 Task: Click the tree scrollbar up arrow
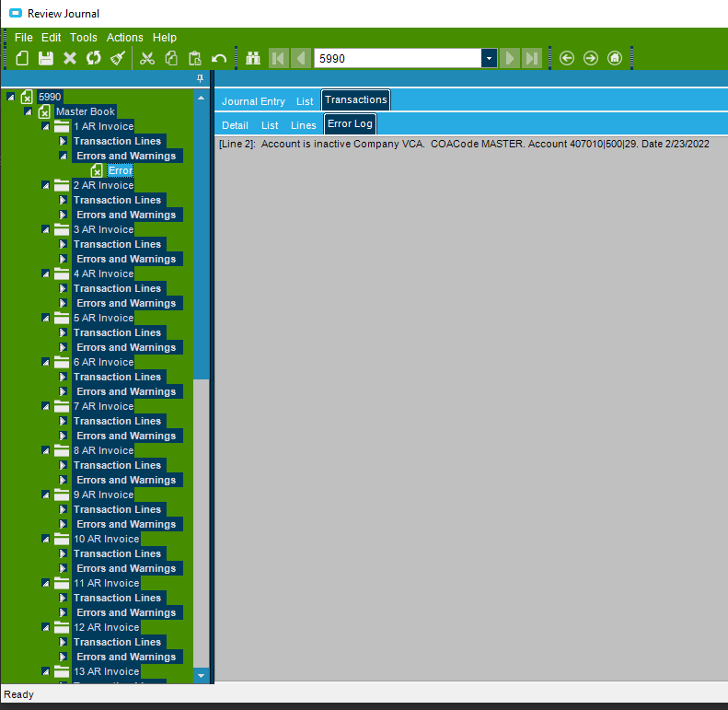pyautogui.click(x=201, y=98)
